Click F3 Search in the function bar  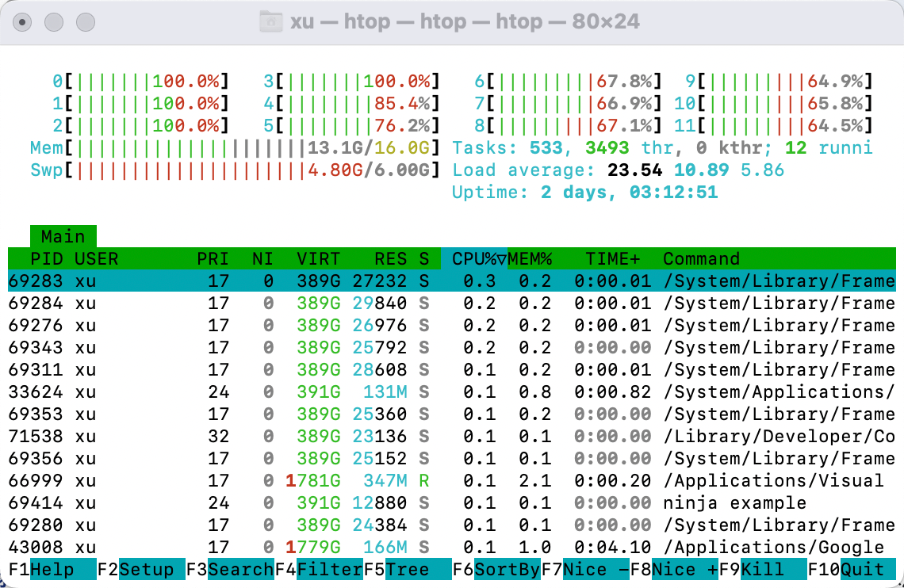click(x=230, y=570)
